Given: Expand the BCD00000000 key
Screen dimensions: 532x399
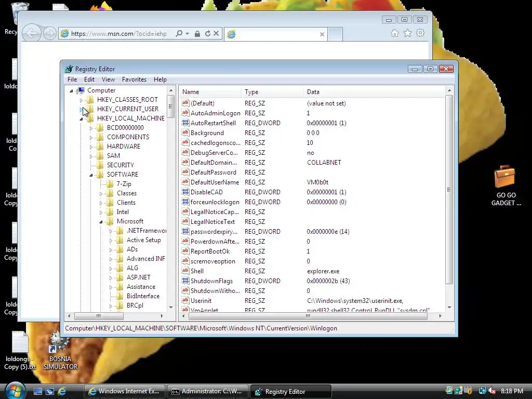Looking at the screenshot, I should point(91,128).
